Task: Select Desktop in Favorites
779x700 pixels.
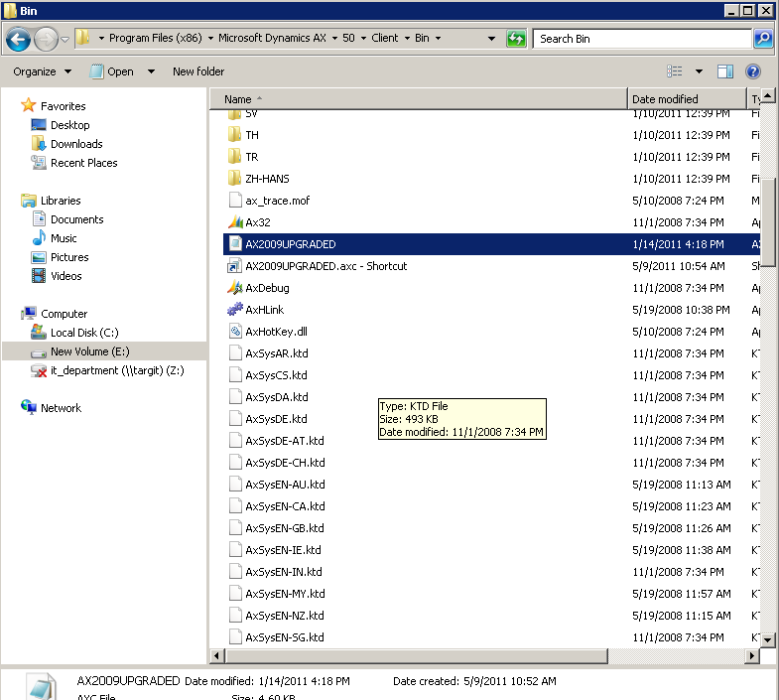Action: [x=70, y=125]
